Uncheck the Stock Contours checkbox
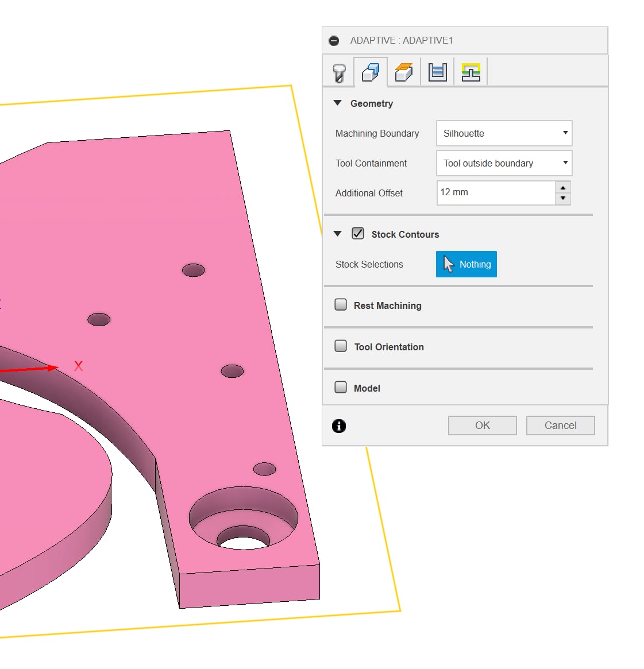The width and height of the screenshot is (644, 669). pos(358,233)
